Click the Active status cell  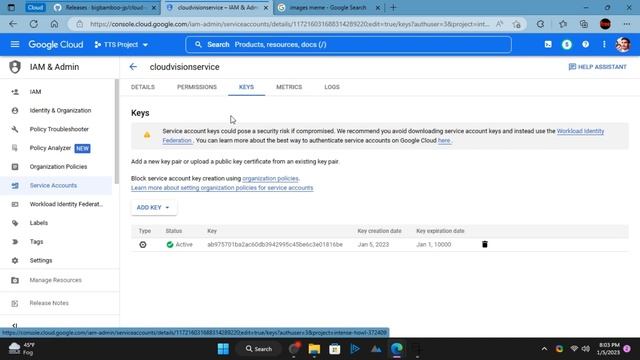[x=180, y=244]
